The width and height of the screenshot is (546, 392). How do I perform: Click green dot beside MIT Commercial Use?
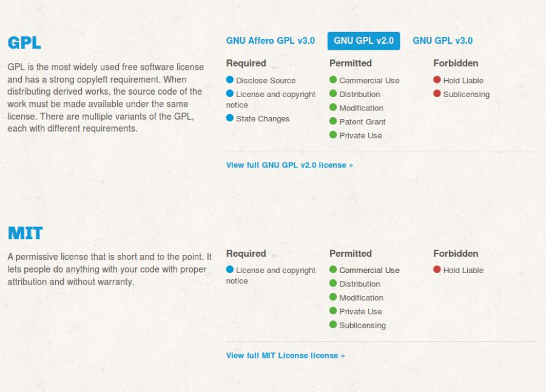[x=333, y=269]
